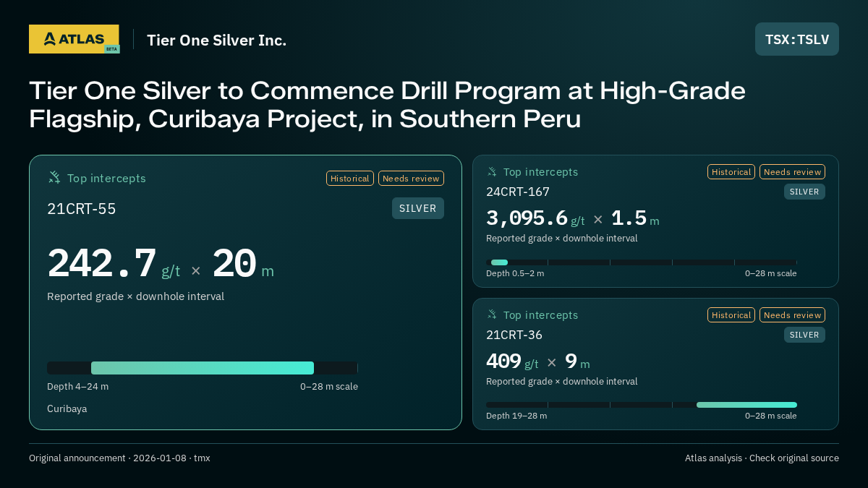The width and height of the screenshot is (868, 488).
Task: Click the Curibaya location label
Action: click(67, 408)
